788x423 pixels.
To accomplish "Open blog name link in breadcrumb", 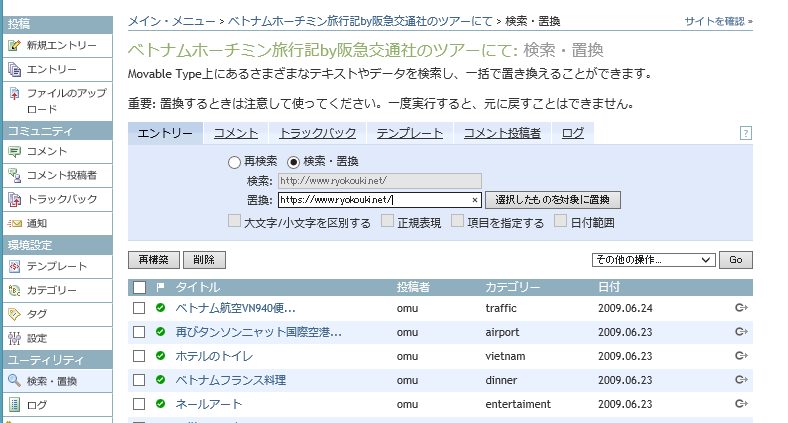I will click(x=360, y=21).
